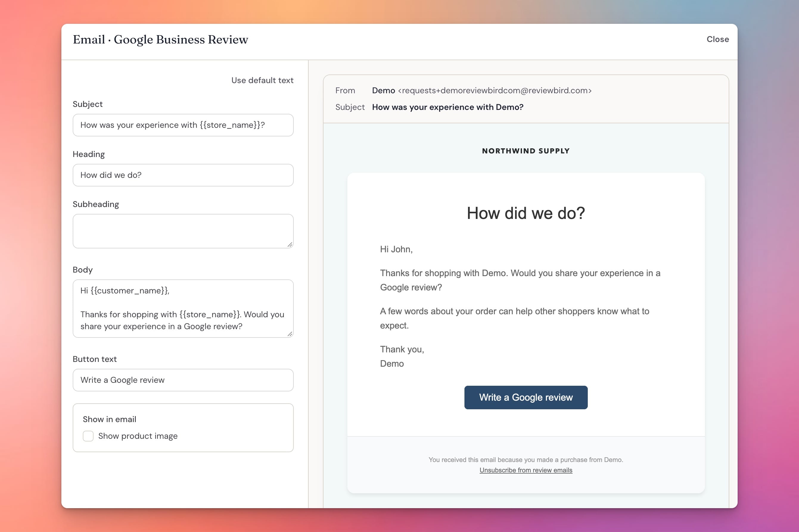Click Use default text link
The height and width of the screenshot is (532, 799).
click(262, 80)
